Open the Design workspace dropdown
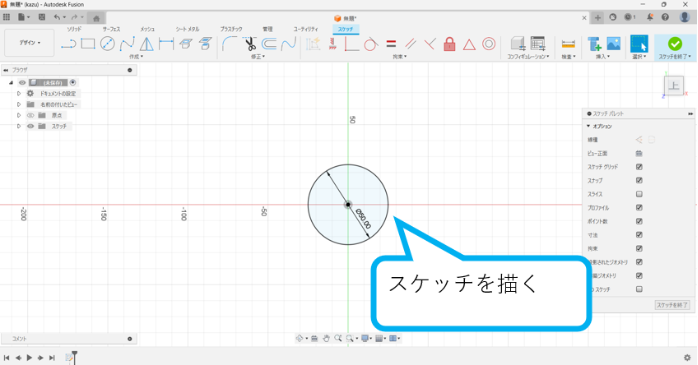Screen dimensions: 698x365 click(x=29, y=43)
